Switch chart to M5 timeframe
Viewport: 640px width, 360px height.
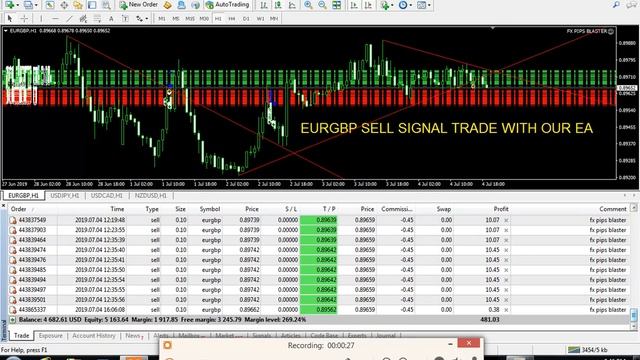pos(176,19)
